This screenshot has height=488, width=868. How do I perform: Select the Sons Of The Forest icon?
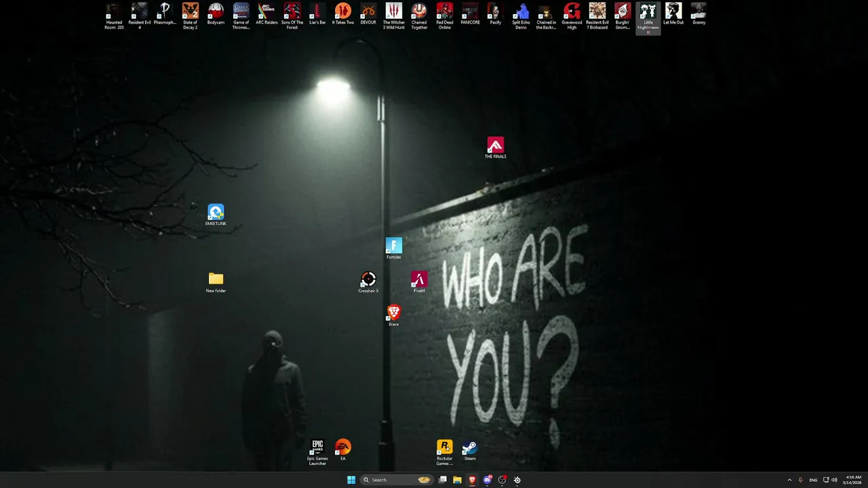click(x=292, y=16)
